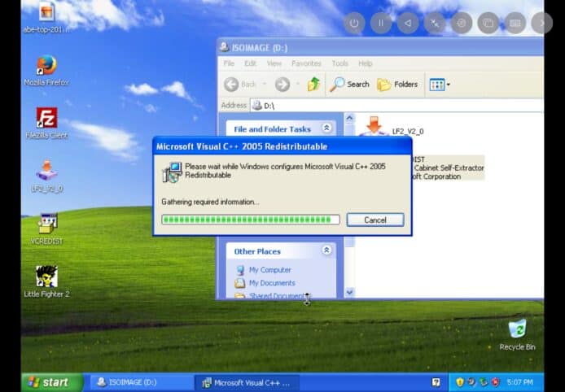Image resolution: width=565 pixels, height=392 pixels.
Task: Toggle the Folders pane button
Action: [x=397, y=84]
